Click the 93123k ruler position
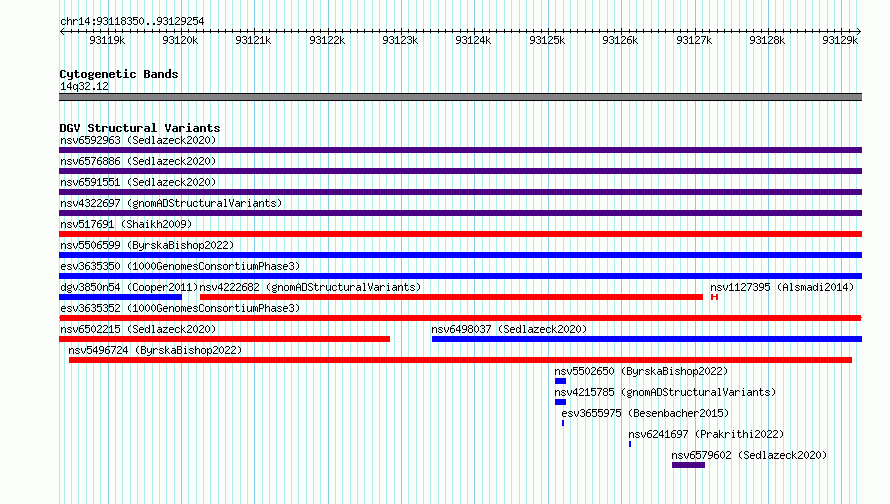The height and width of the screenshot is (504, 890). coord(400,40)
